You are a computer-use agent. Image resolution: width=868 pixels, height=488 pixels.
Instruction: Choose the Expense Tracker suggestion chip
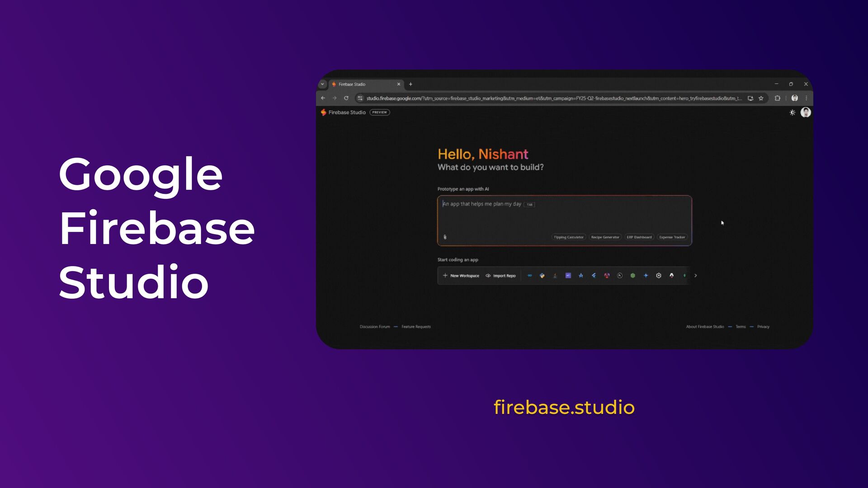pyautogui.click(x=672, y=237)
